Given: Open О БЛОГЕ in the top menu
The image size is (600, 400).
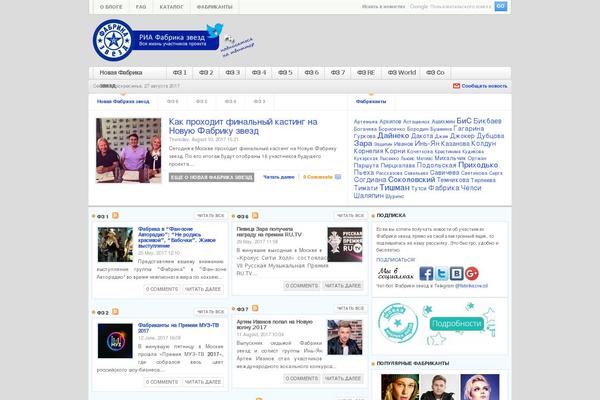Looking at the screenshot, I should (111, 7).
